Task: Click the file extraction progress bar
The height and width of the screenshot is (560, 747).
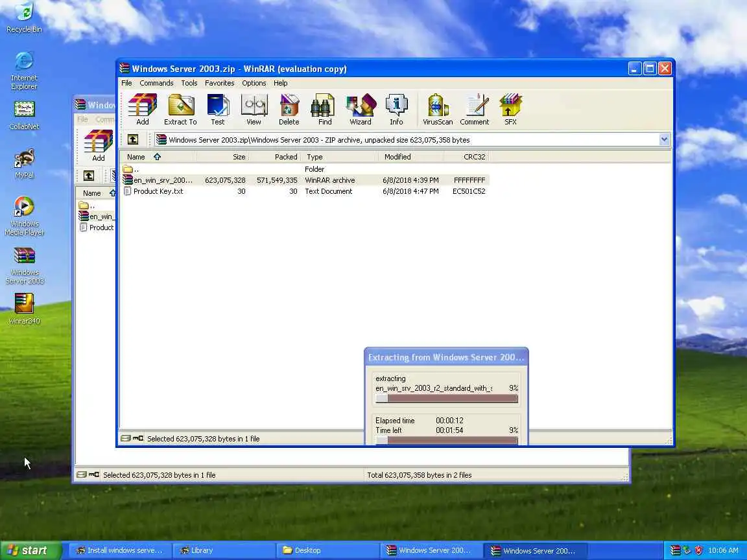Action: 446,399
